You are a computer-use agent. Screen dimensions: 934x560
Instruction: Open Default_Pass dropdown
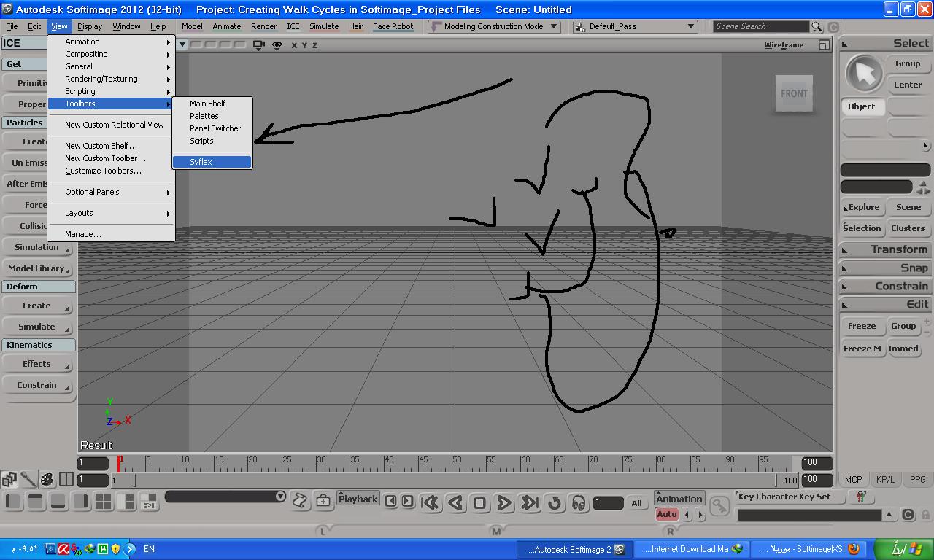(635, 26)
